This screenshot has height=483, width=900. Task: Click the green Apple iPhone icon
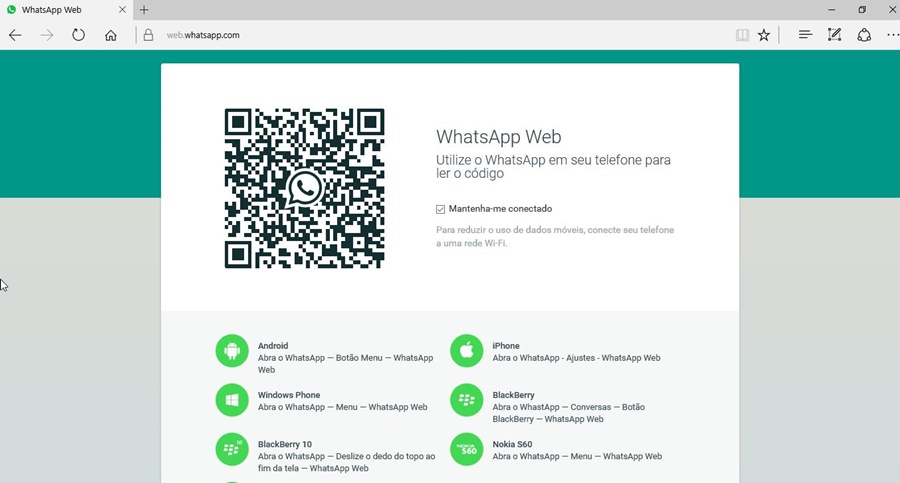[467, 351]
